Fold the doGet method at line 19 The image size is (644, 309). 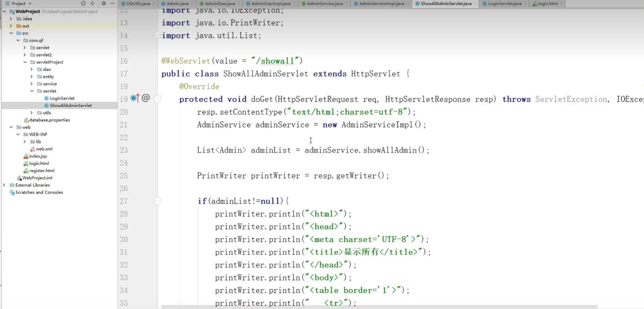[x=158, y=99]
